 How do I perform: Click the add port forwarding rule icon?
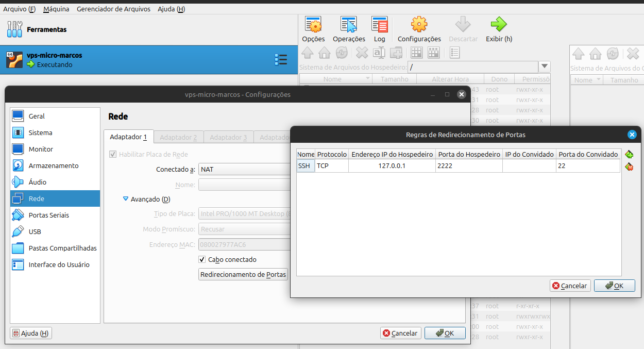point(629,155)
